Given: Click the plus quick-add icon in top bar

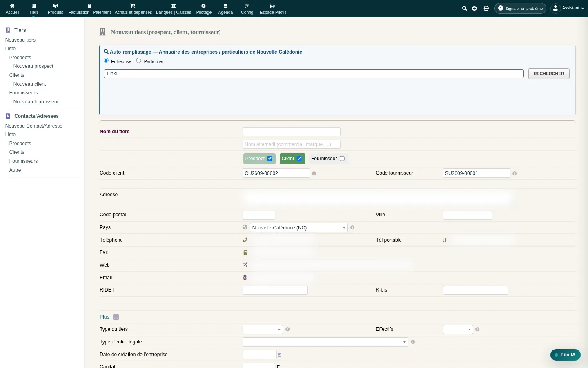Looking at the screenshot, I should click(474, 8).
